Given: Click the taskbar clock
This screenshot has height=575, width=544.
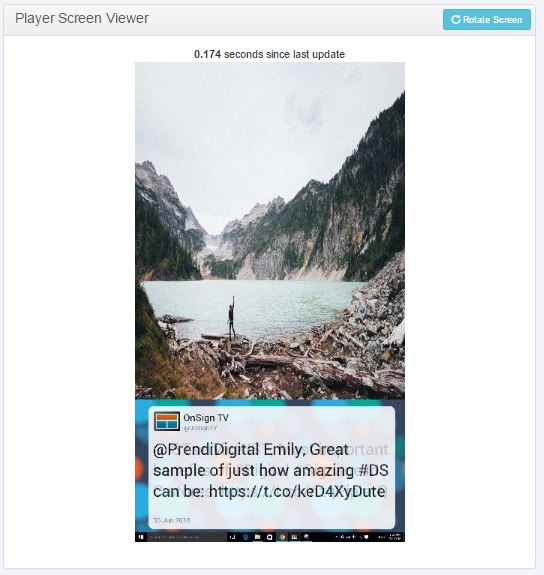Looking at the screenshot, I should tap(395, 537).
